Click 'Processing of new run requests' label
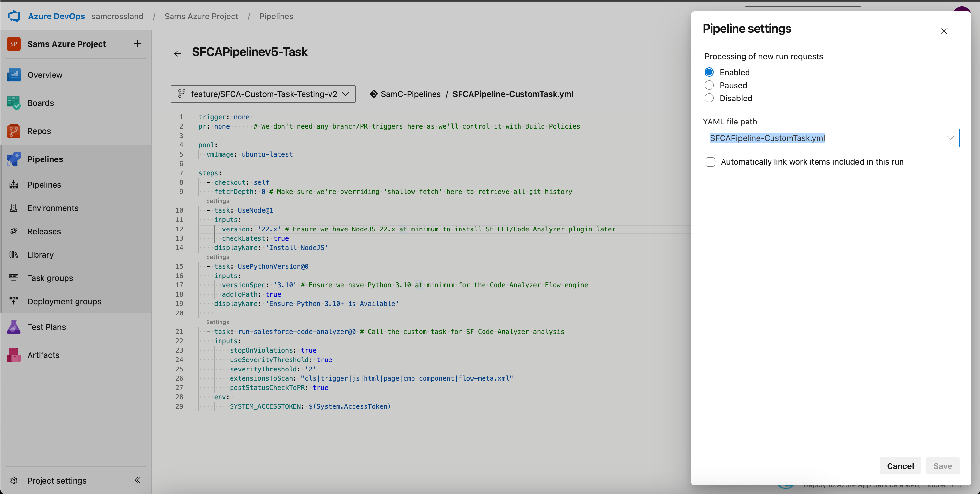This screenshot has height=494, width=980. coord(763,56)
